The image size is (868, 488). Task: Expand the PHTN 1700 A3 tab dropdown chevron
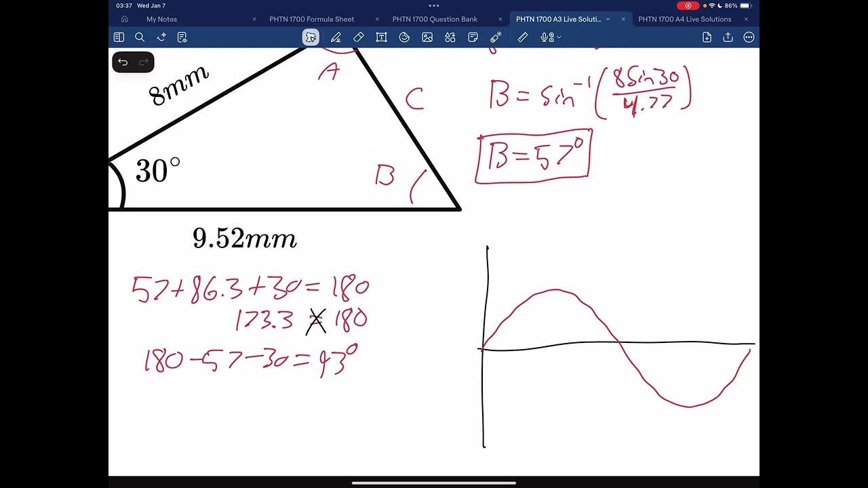[x=608, y=19]
